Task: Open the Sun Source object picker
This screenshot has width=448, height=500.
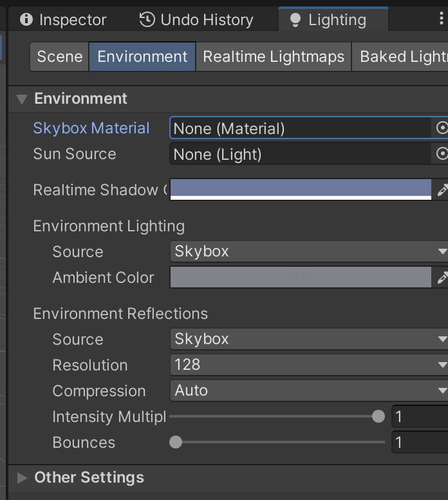Action: (x=442, y=154)
